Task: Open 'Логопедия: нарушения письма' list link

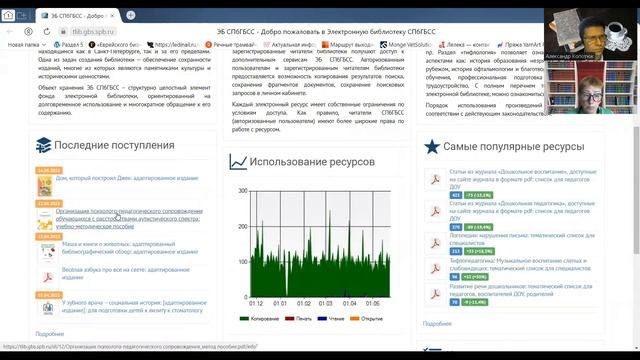Action: pyautogui.click(x=522, y=239)
